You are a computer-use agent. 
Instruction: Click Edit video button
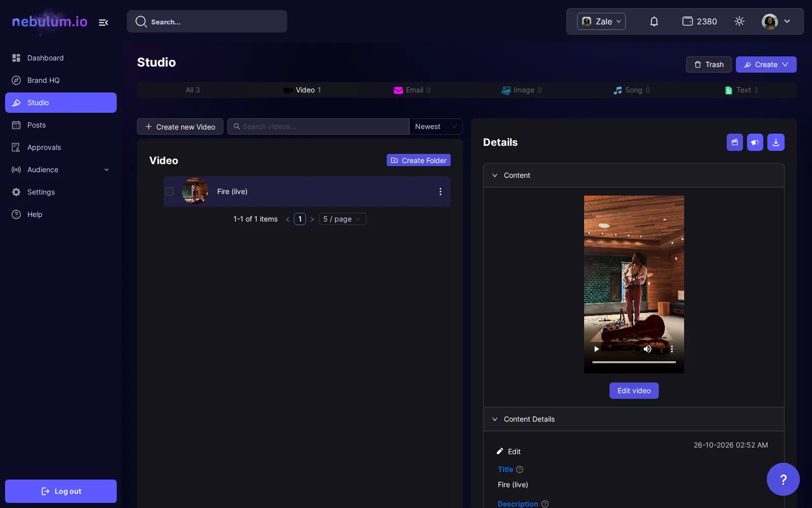[634, 391]
